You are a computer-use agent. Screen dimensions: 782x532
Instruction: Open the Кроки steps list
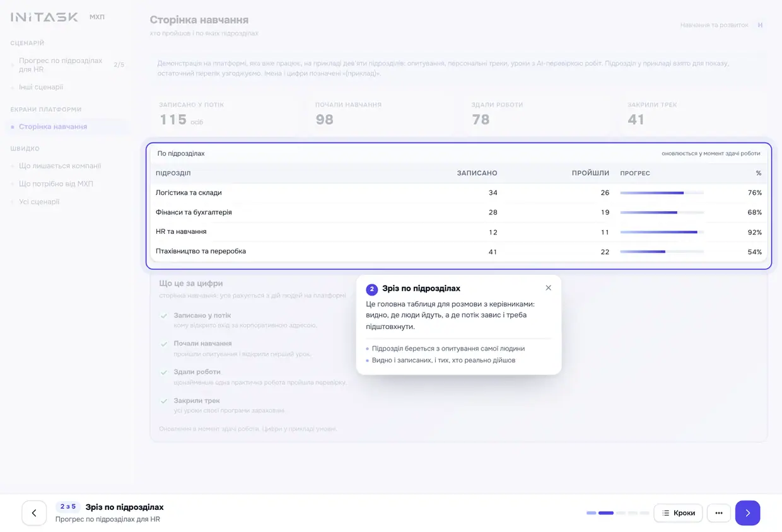678,513
